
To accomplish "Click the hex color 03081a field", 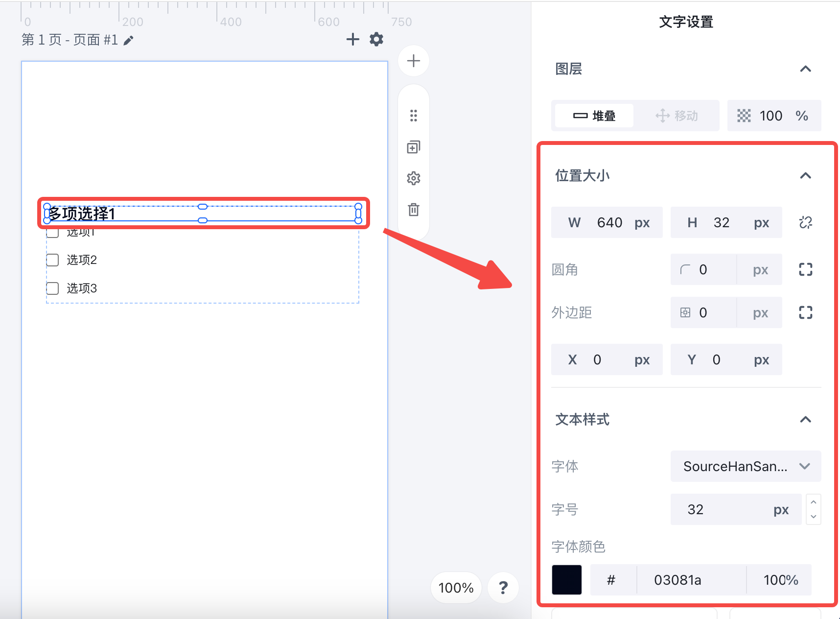I will point(691,580).
